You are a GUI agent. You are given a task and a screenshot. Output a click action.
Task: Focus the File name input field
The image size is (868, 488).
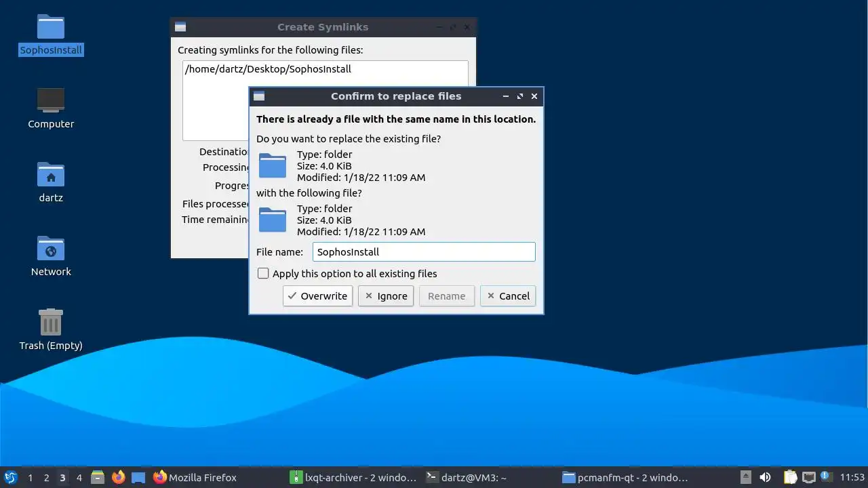point(424,251)
